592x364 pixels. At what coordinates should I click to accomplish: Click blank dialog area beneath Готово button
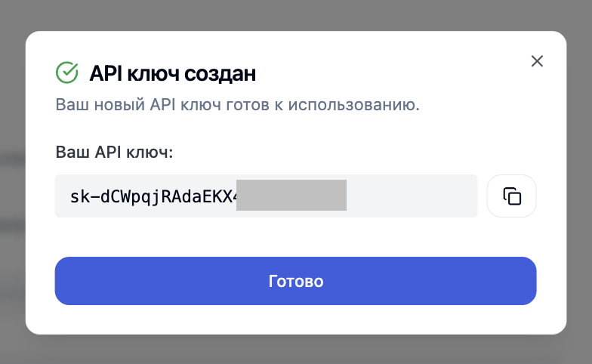click(x=296, y=319)
